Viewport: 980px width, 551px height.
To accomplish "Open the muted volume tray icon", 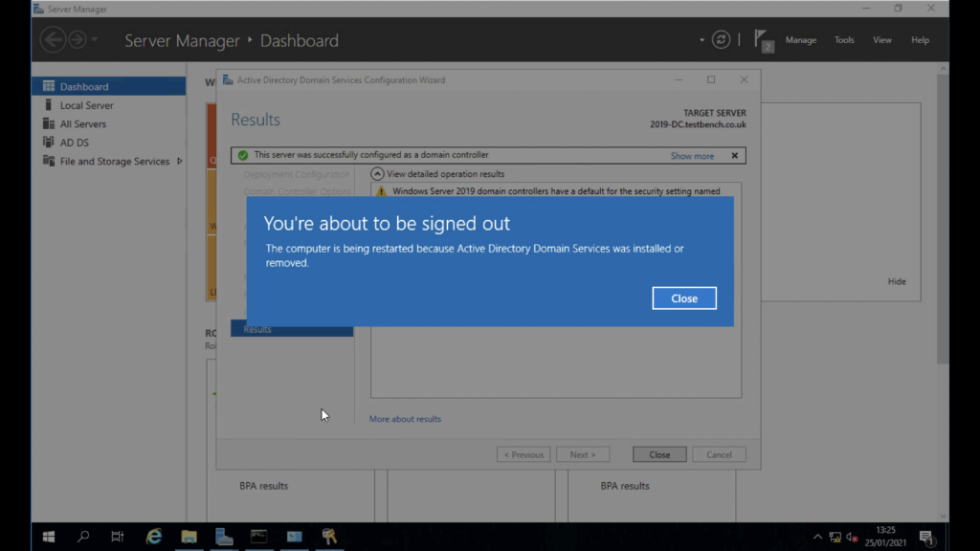I will [x=852, y=538].
